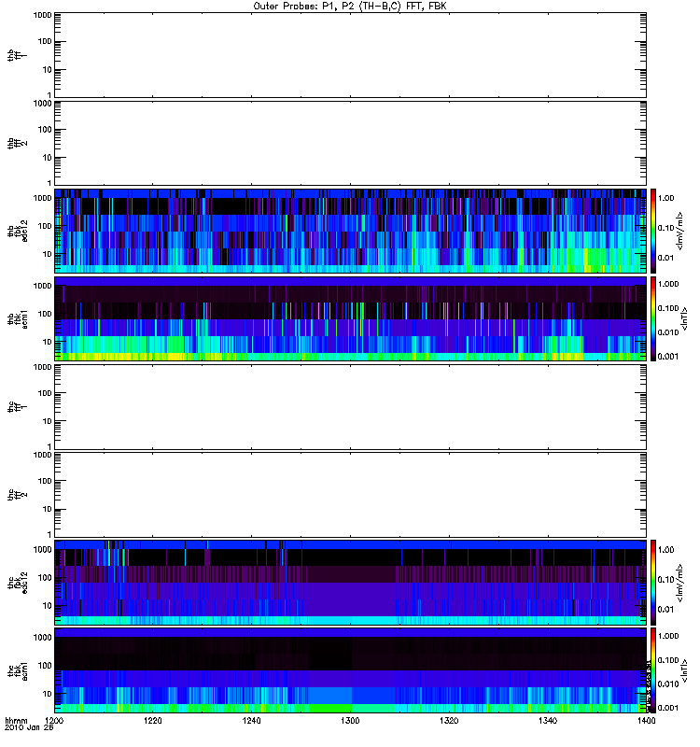700x747 pixels.
Task: Click the 'thc fbk scm1' y-axis label
Action: [18, 670]
